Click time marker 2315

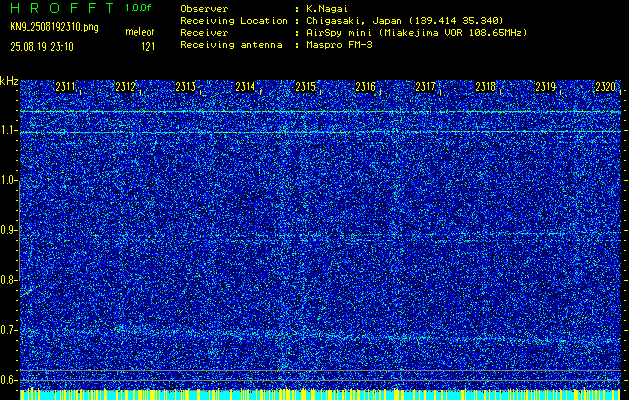pyautogui.click(x=305, y=87)
